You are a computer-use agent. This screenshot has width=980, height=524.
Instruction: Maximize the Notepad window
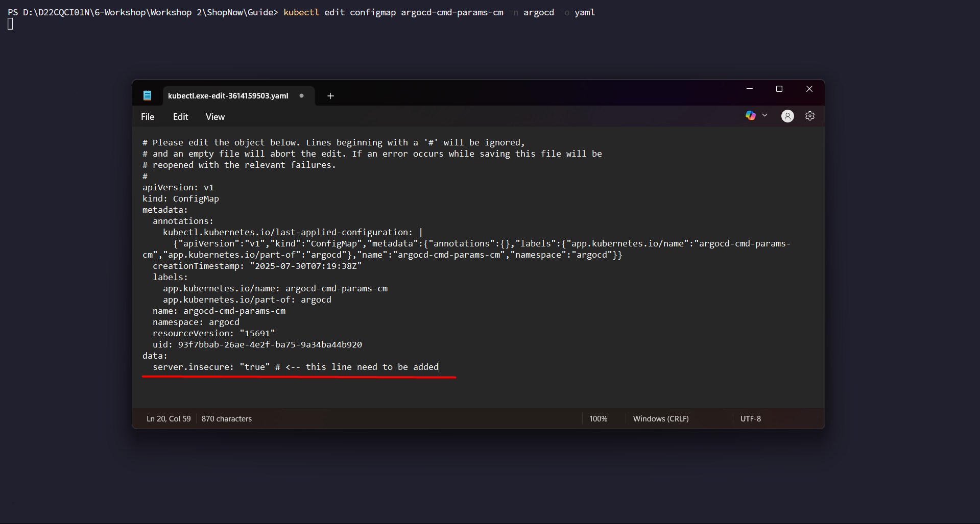coord(779,89)
